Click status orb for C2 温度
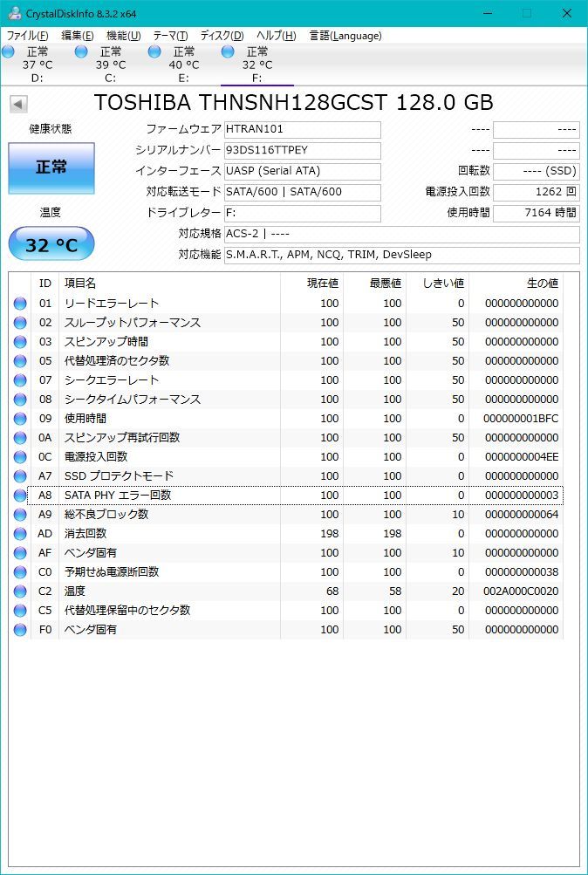The image size is (588, 875). coord(20,591)
